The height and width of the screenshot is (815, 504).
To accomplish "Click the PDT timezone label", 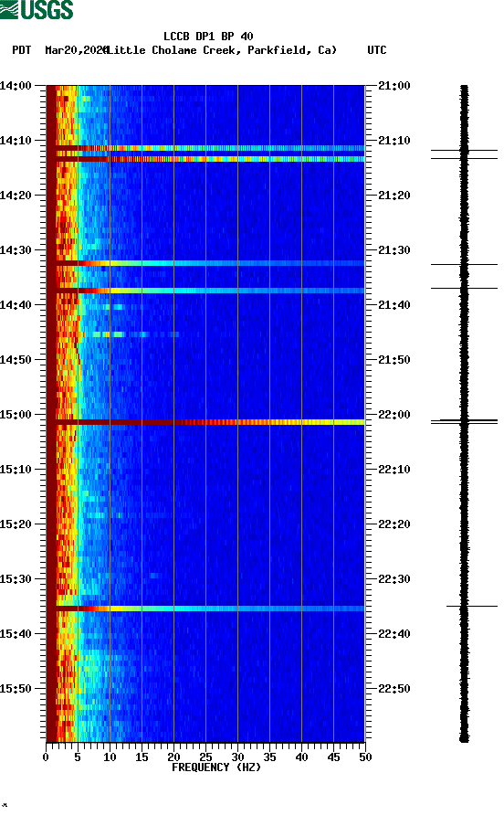I will pos(22,50).
